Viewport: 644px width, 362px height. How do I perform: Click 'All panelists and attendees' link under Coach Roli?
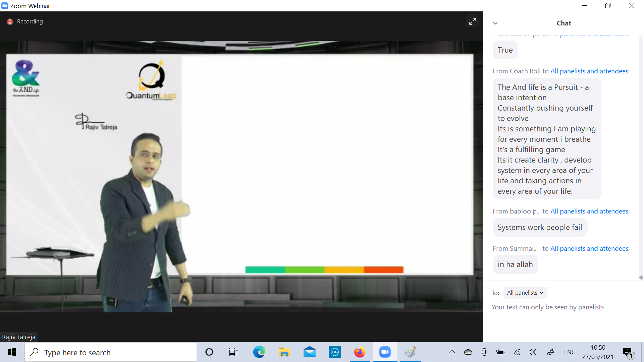click(x=590, y=71)
